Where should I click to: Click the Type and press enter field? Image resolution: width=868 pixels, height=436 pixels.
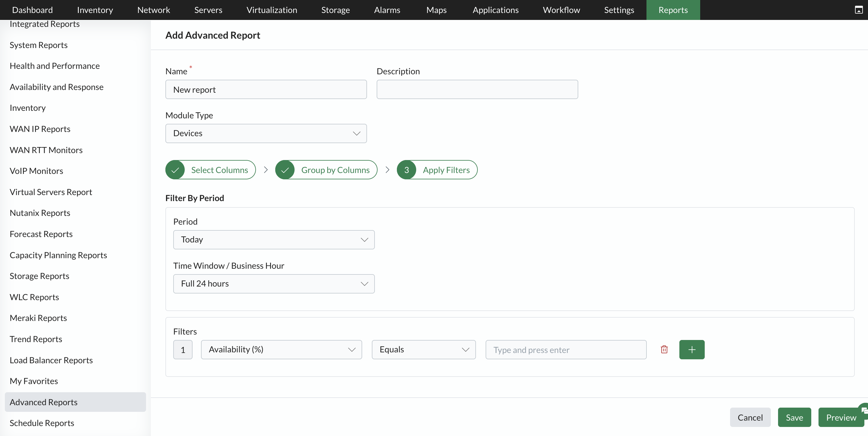(566, 349)
